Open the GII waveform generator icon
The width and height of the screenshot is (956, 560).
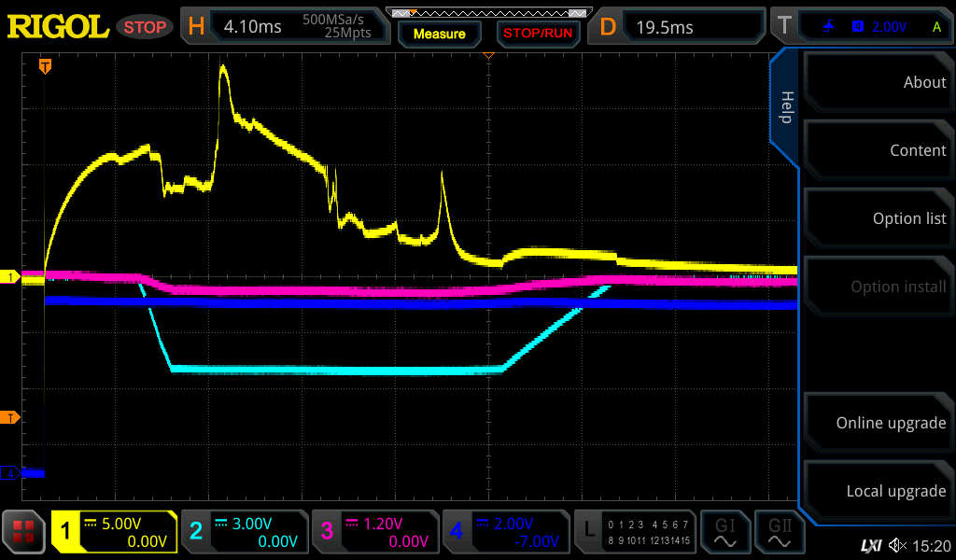[780, 532]
